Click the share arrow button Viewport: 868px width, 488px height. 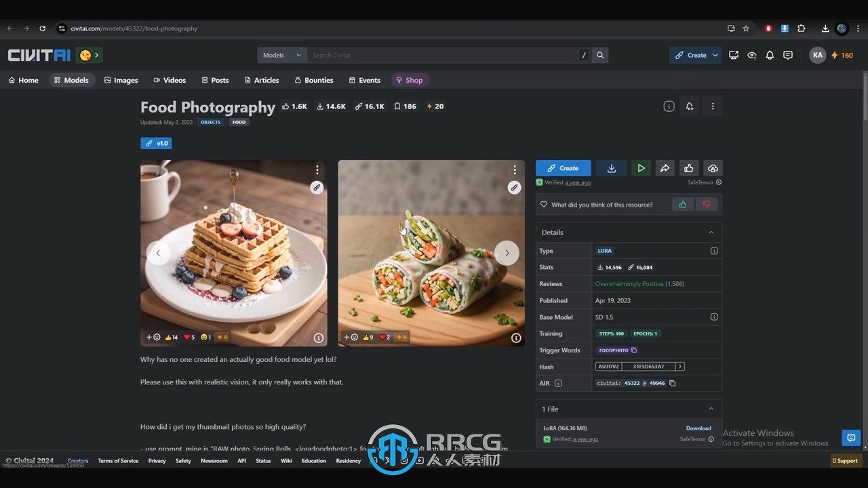coord(665,168)
